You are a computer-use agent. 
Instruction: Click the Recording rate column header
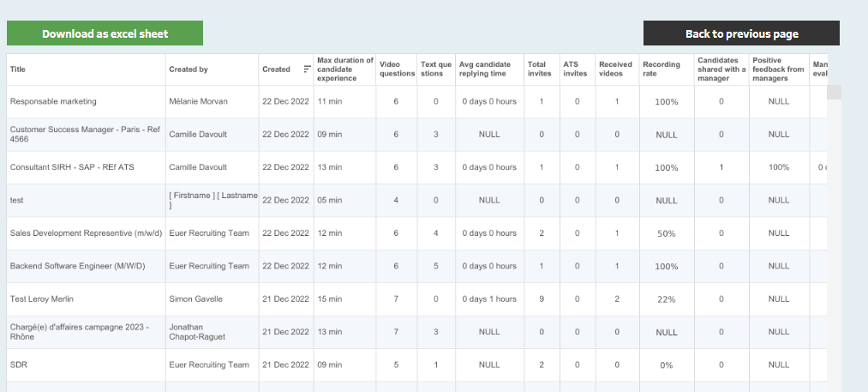tap(661, 69)
